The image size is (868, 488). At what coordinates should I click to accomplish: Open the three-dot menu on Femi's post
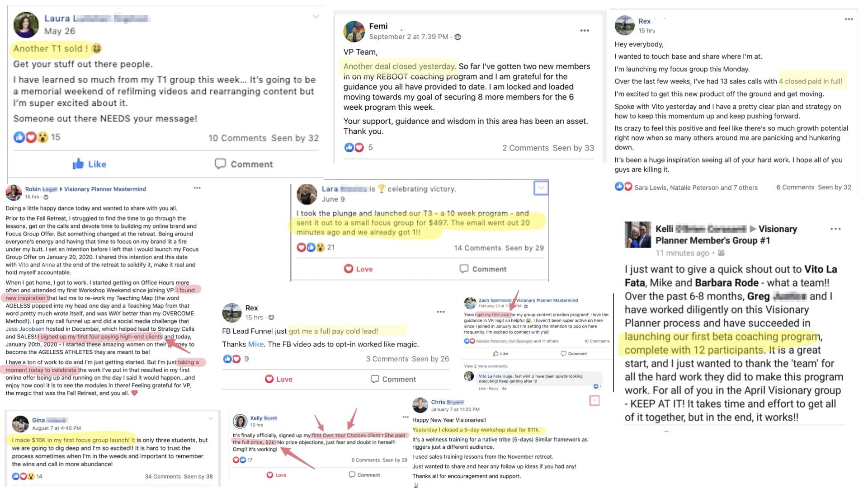pyautogui.click(x=585, y=31)
